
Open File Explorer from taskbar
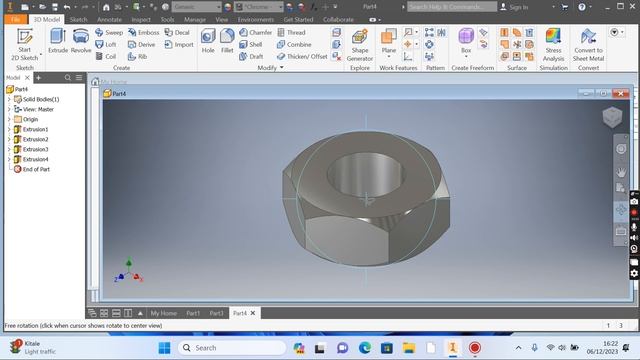(409, 348)
